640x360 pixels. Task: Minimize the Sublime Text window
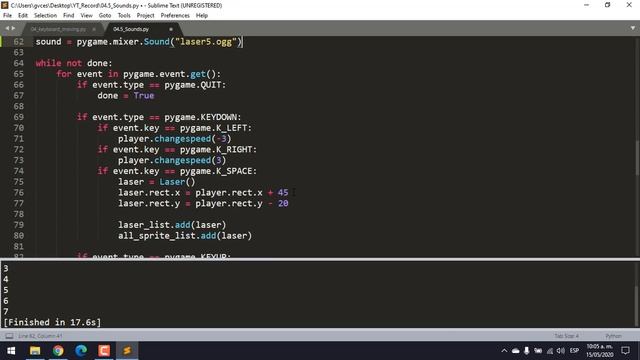tap(587, 5)
